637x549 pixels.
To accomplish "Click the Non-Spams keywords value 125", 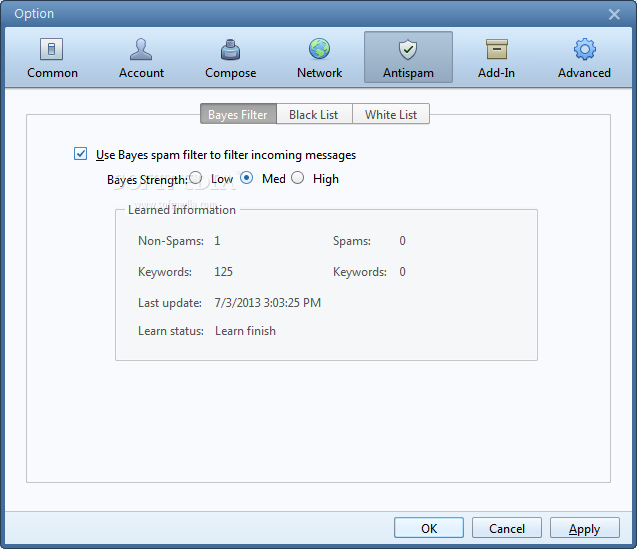I will click(223, 272).
